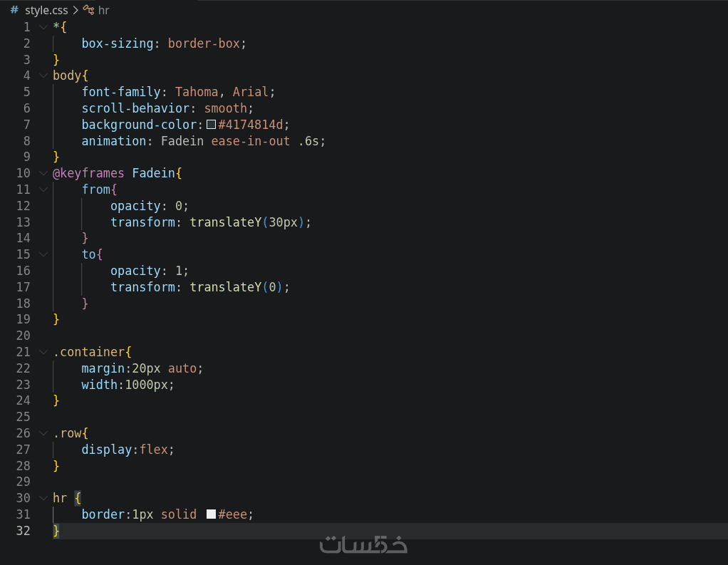Collapse the .container rule fold arrow
728x565 pixels.
[x=43, y=352]
